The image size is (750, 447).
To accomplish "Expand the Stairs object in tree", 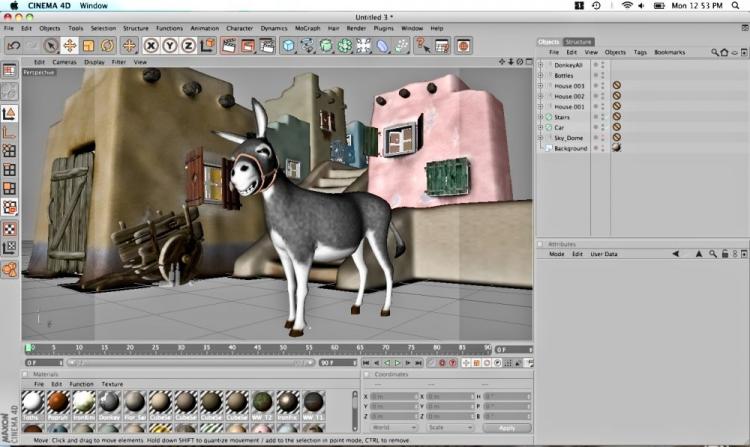I will coord(540,117).
